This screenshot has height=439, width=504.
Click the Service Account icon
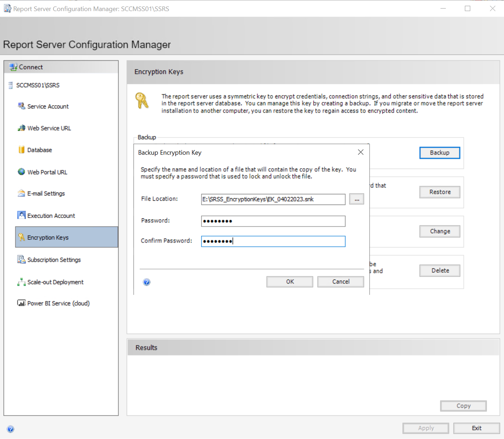coord(21,106)
